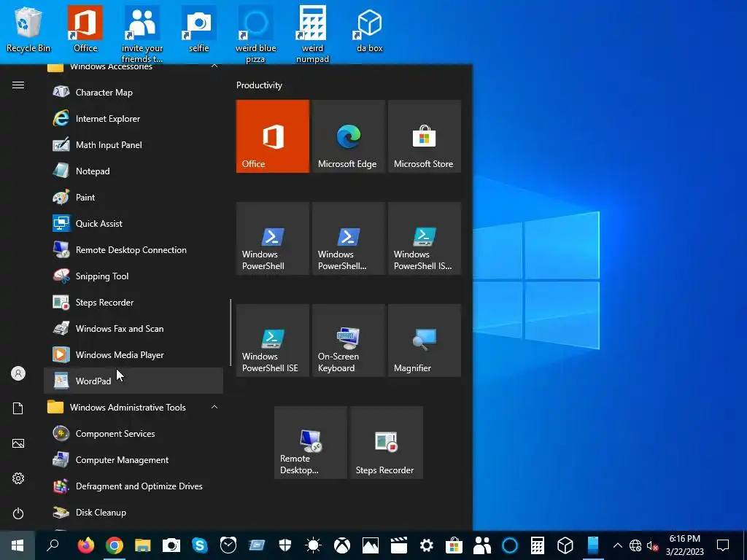Select the Productivity group heading

tap(259, 85)
